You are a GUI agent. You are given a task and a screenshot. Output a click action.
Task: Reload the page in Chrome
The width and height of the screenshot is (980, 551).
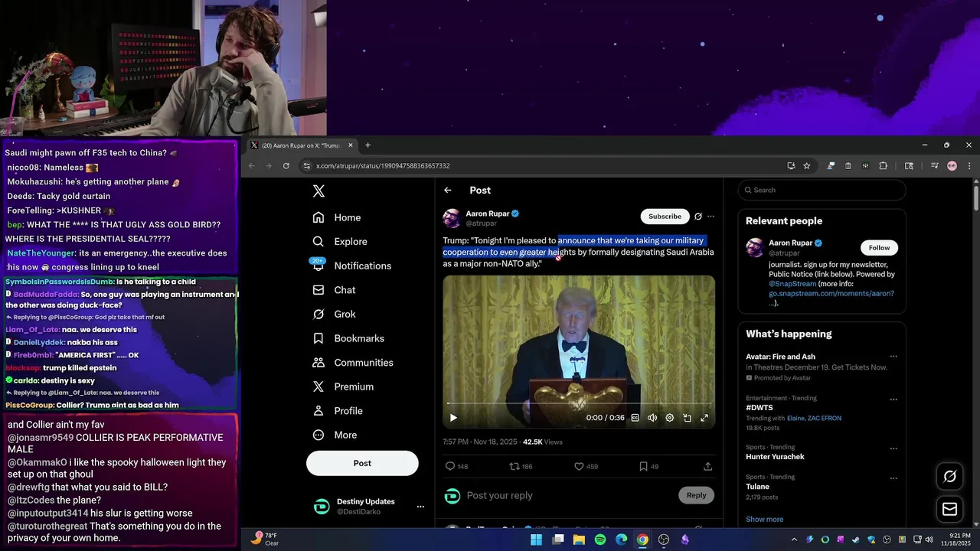coord(286,166)
